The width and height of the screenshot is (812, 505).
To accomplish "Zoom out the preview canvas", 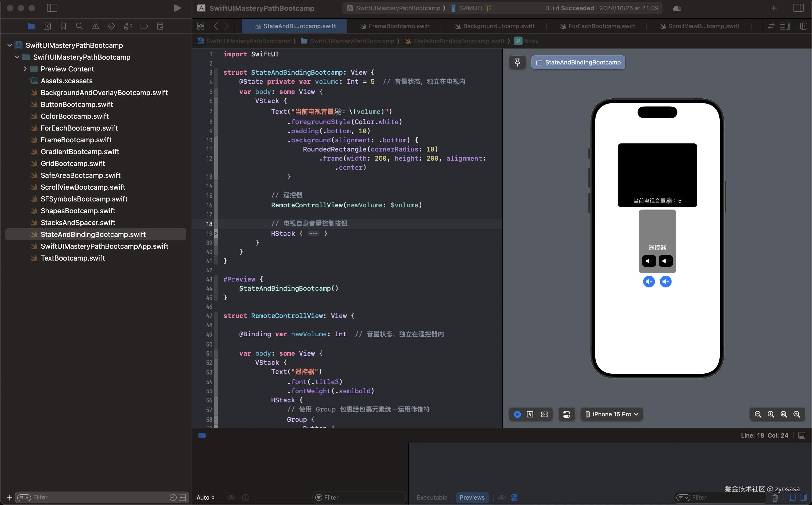I will 758,414.
